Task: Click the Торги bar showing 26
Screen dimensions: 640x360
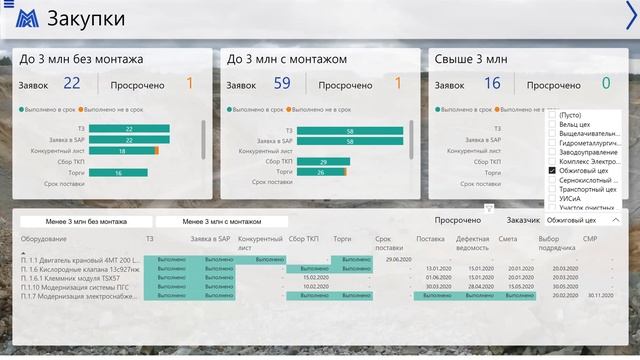Action: [321, 172]
